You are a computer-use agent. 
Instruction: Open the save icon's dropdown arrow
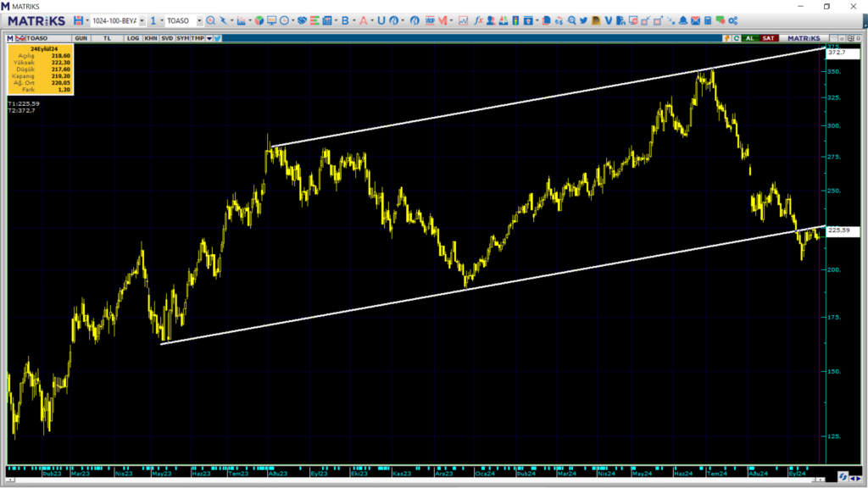(87, 21)
